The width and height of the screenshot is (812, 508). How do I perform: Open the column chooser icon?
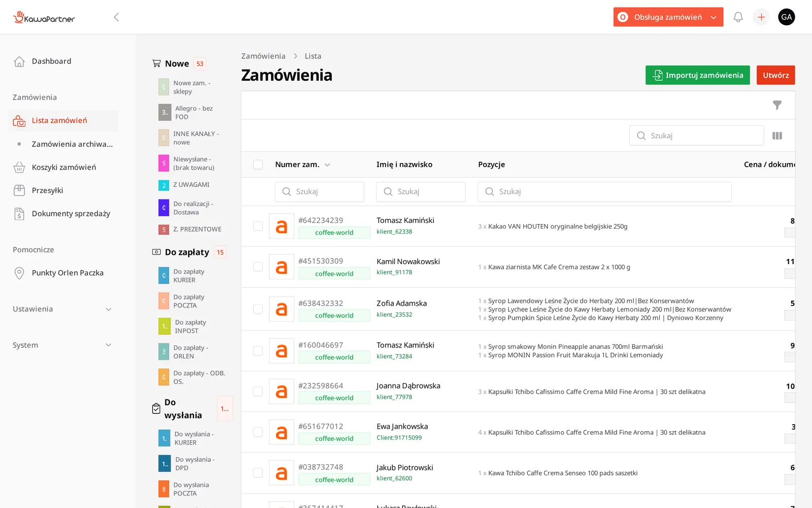tap(777, 136)
